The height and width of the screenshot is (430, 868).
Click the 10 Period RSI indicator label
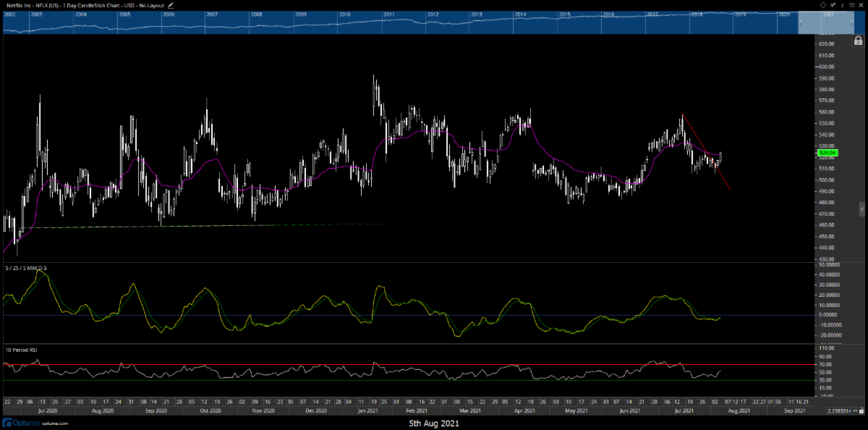pyautogui.click(x=20, y=350)
